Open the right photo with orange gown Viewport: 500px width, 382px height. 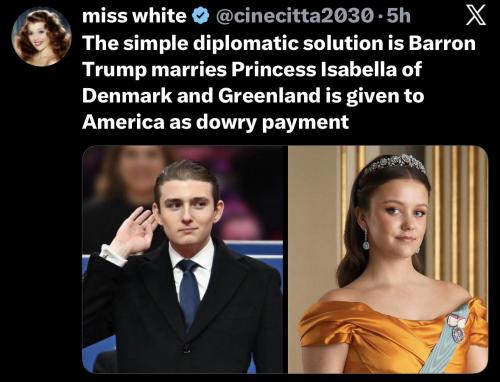(x=388, y=259)
